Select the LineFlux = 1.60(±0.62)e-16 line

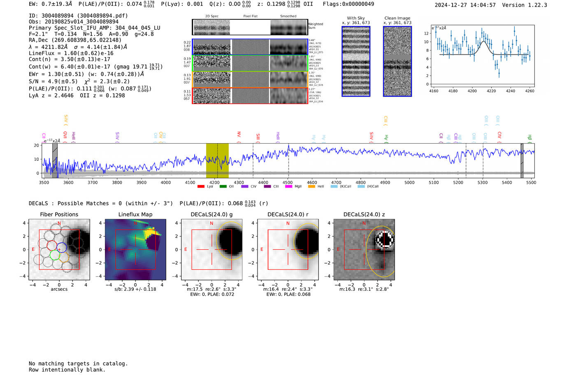click(x=71, y=53)
